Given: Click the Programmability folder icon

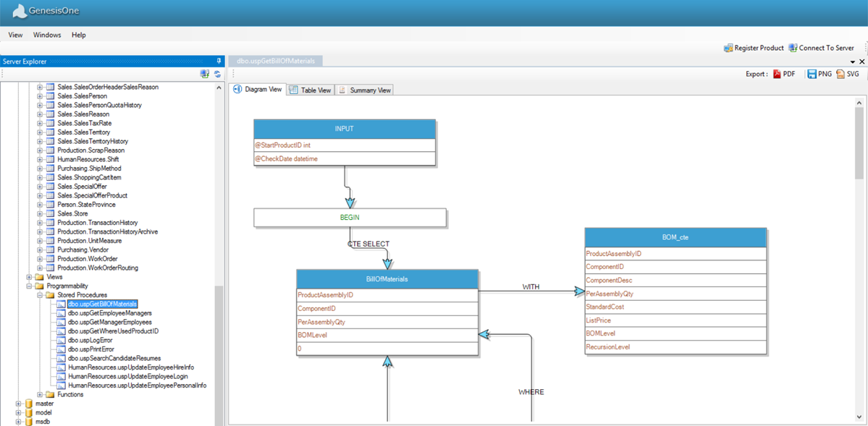Looking at the screenshot, I should click(39, 286).
